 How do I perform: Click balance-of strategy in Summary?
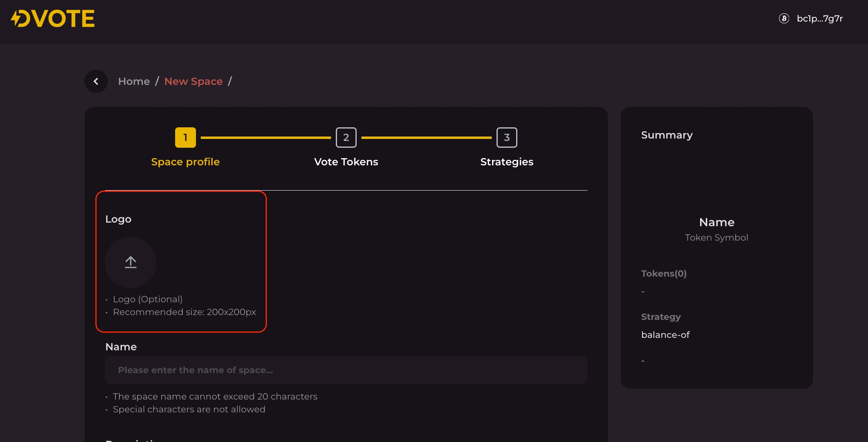[665, 335]
